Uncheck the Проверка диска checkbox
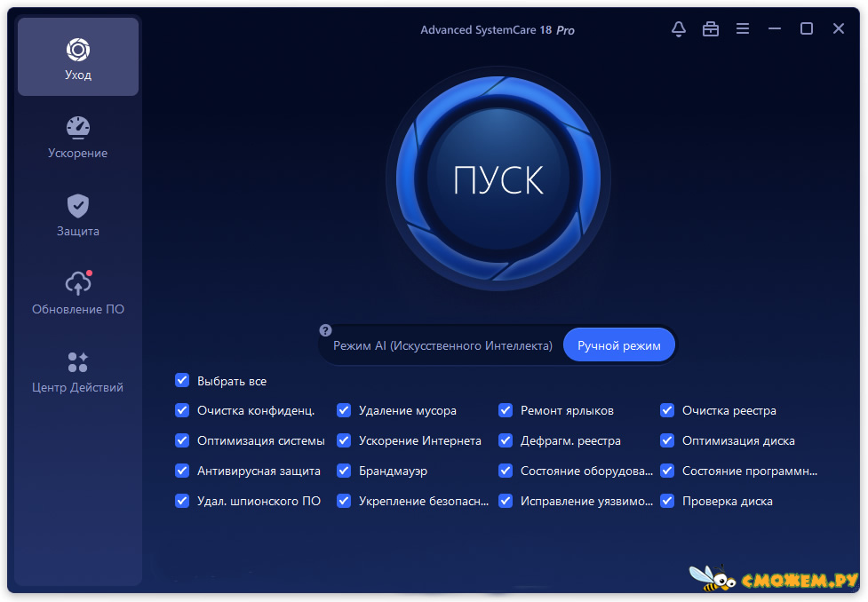Image resolution: width=868 pixels, height=602 pixels. pyautogui.click(x=667, y=501)
